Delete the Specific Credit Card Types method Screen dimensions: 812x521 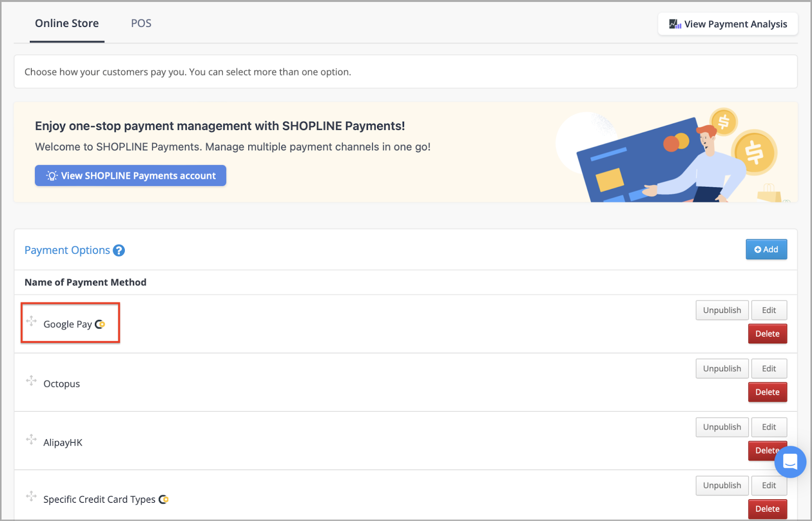[767, 509]
